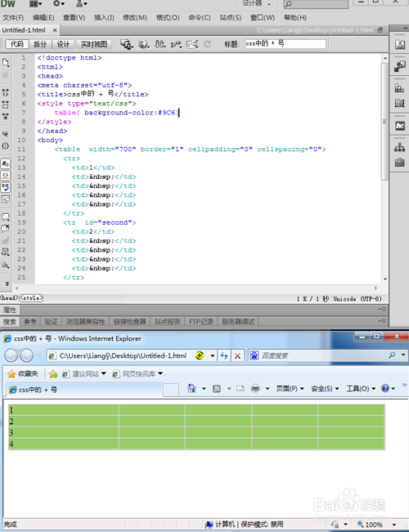Switch to 代码 code view
The width and height of the screenshot is (409, 532).
(17, 44)
